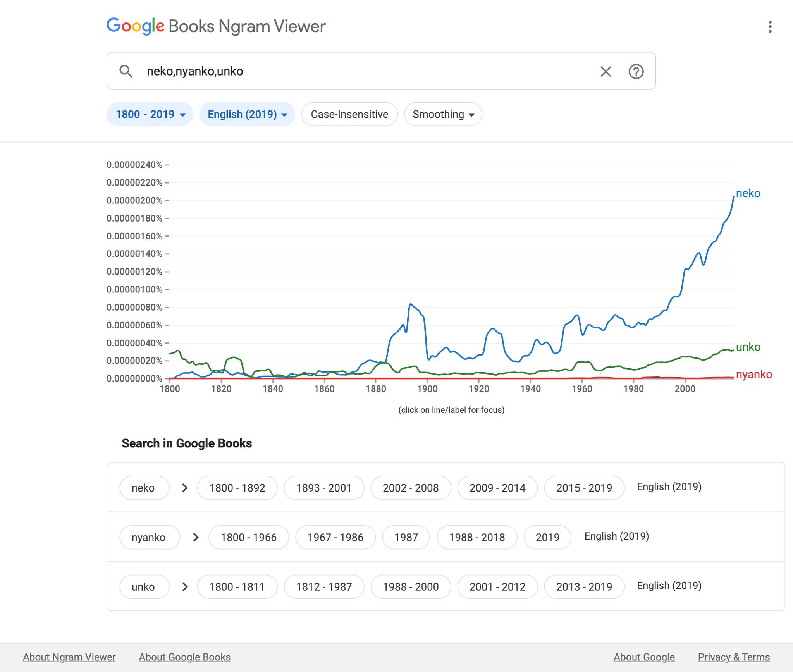Open the Smoothing dropdown
Image resolution: width=793 pixels, height=672 pixels.
(x=443, y=114)
